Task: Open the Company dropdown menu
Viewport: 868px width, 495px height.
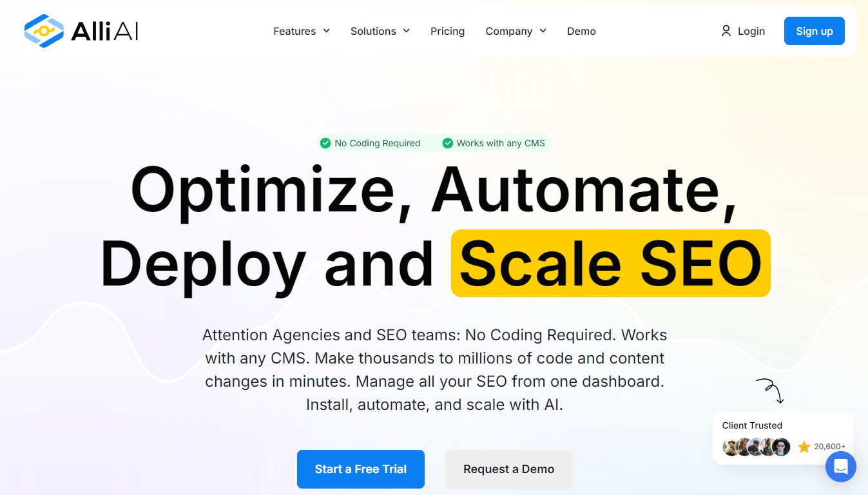Action: (x=516, y=31)
